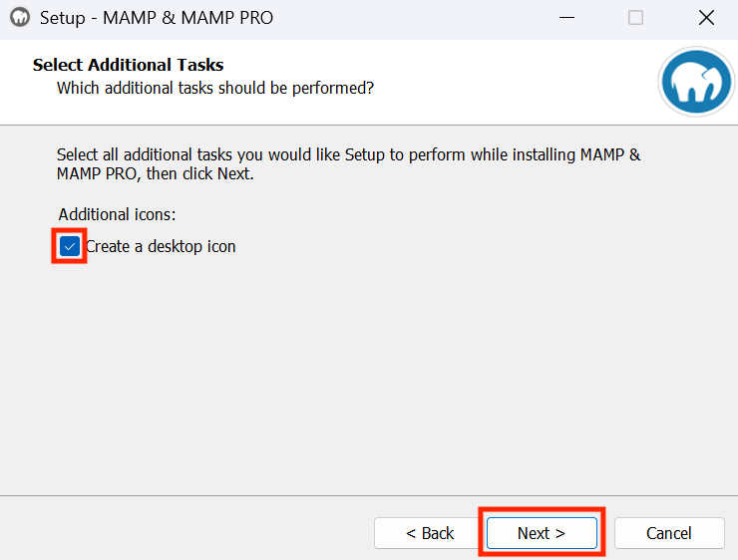
Task: Cancel the MAMP installation
Action: tap(669, 533)
